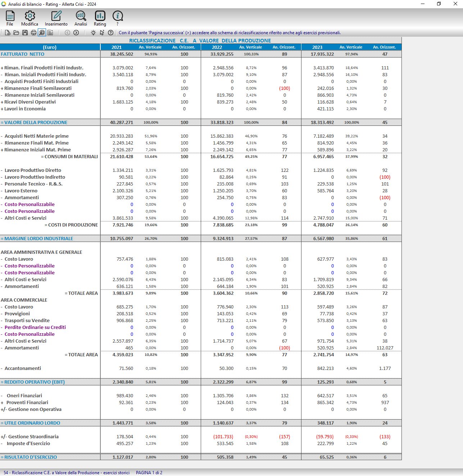Open the File menu

coord(10,18)
